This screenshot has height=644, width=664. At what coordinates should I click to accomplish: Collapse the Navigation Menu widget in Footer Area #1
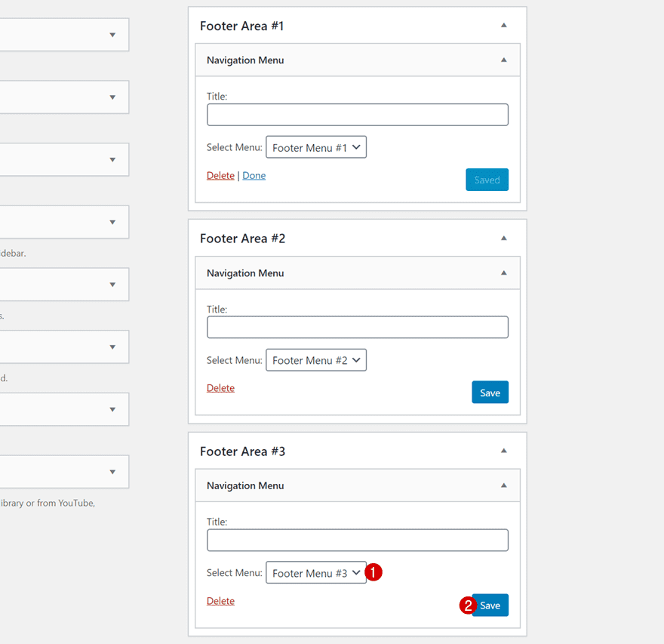pos(503,60)
